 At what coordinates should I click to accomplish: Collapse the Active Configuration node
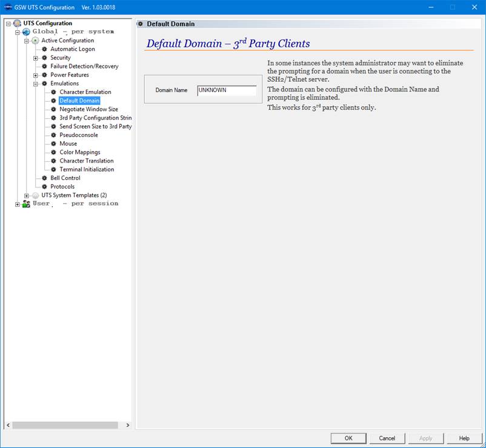point(26,41)
